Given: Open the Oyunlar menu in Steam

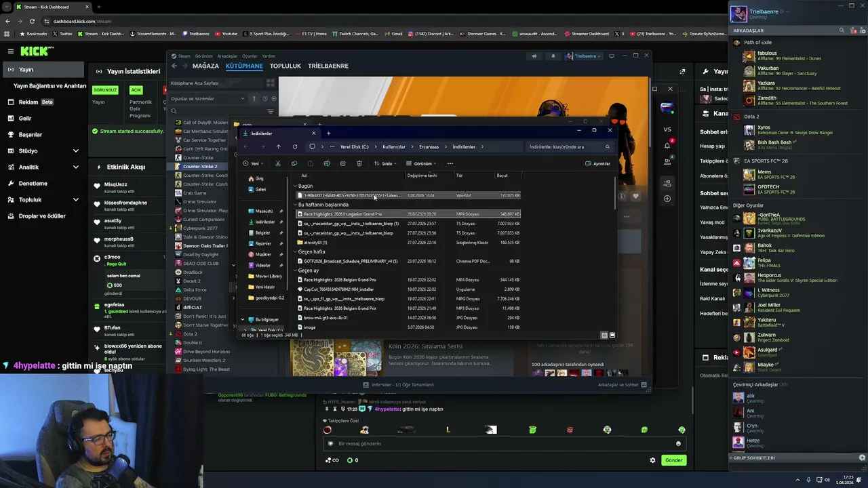Looking at the screenshot, I should 250,56.
